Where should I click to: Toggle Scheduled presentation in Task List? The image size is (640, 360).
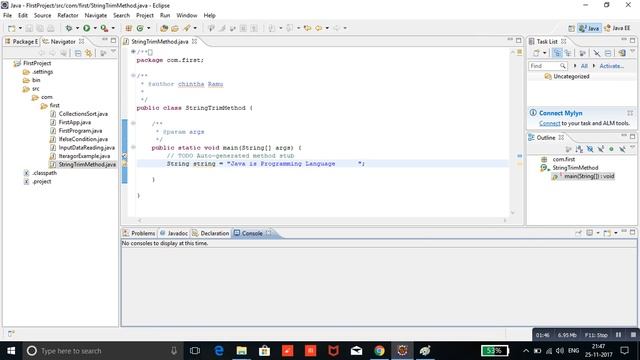[x=568, y=53]
